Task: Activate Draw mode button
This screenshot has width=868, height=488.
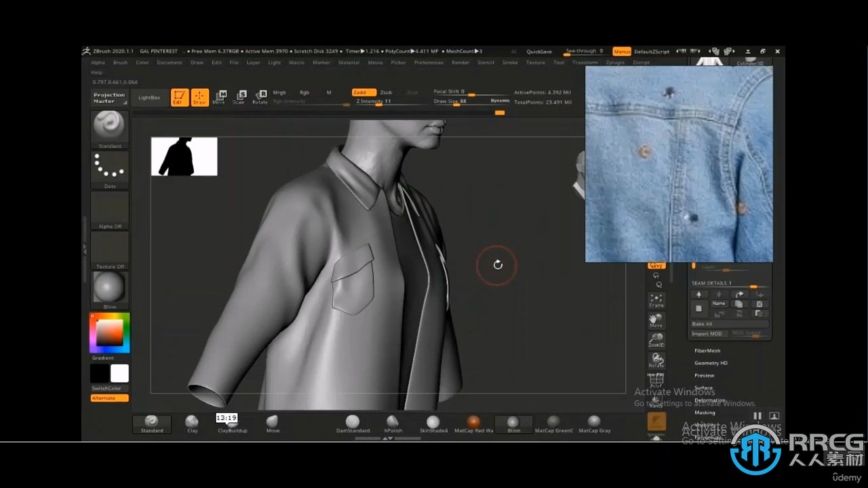Action: 200,98
